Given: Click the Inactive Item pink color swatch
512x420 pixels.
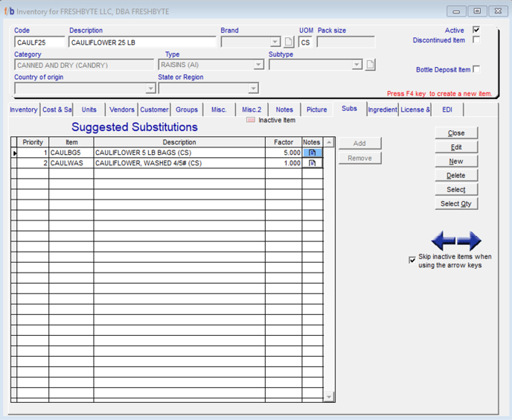Looking at the screenshot, I should [251, 120].
